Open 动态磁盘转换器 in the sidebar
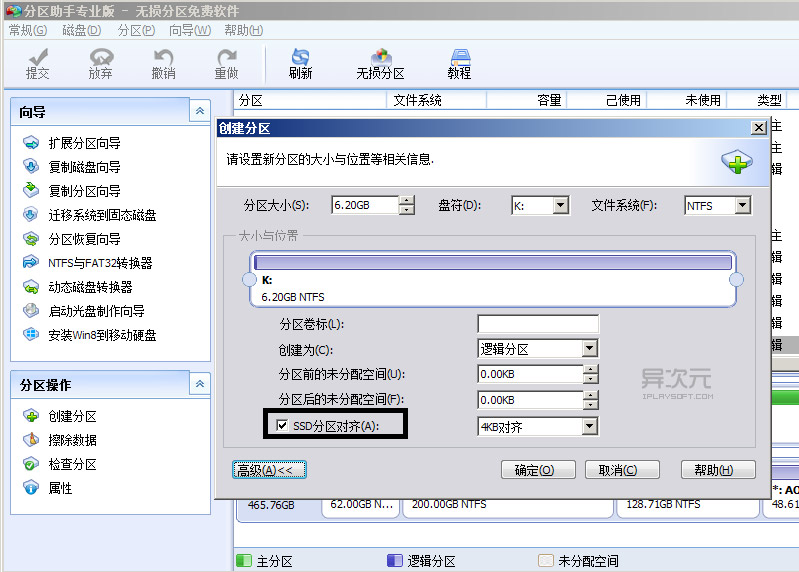 point(77,286)
